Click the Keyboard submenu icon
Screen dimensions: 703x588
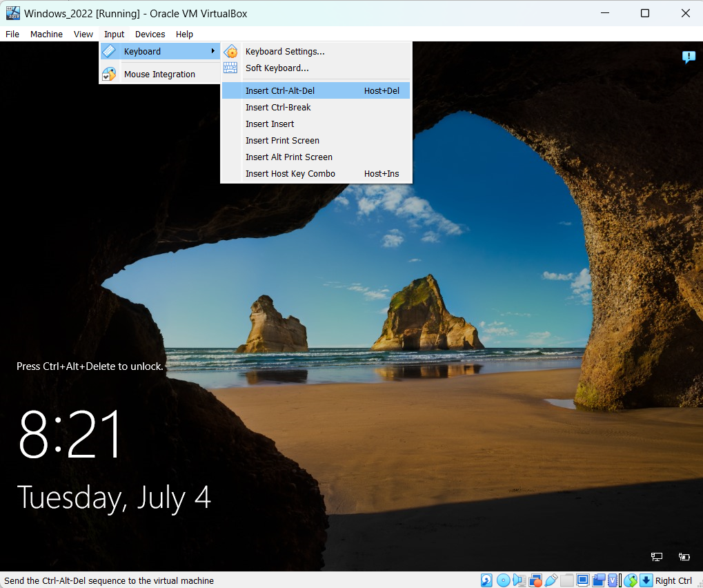pos(109,51)
